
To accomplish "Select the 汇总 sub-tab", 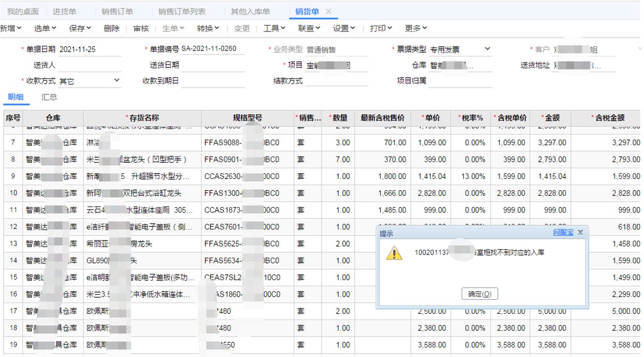I will 49,97.
